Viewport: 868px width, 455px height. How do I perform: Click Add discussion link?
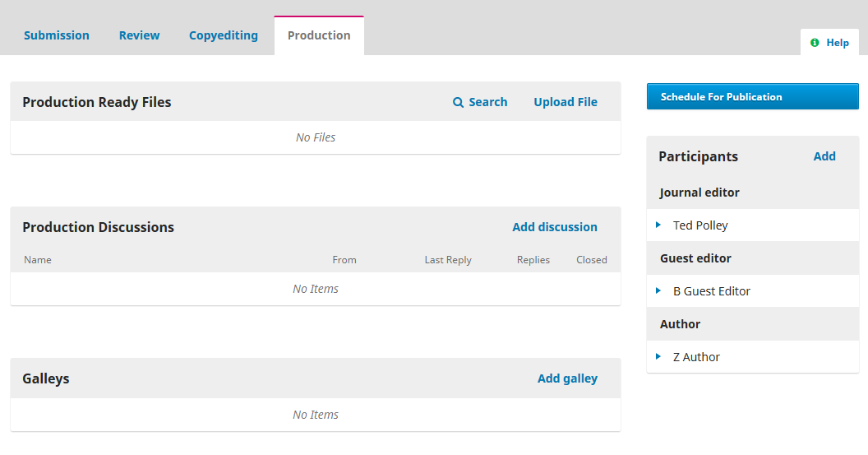pyautogui.click(x=555, y=227)
